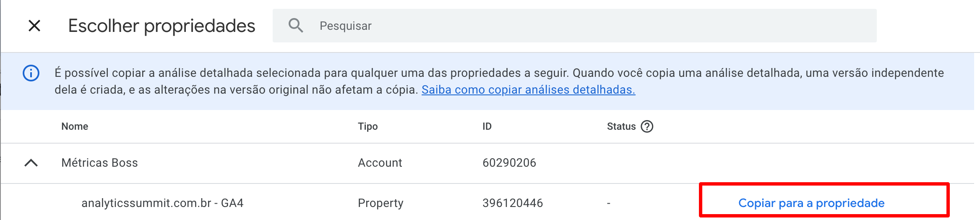Click the Account type cell
Image resolution: width=980 pixels, height=220 pixels.
click(380, 163)
